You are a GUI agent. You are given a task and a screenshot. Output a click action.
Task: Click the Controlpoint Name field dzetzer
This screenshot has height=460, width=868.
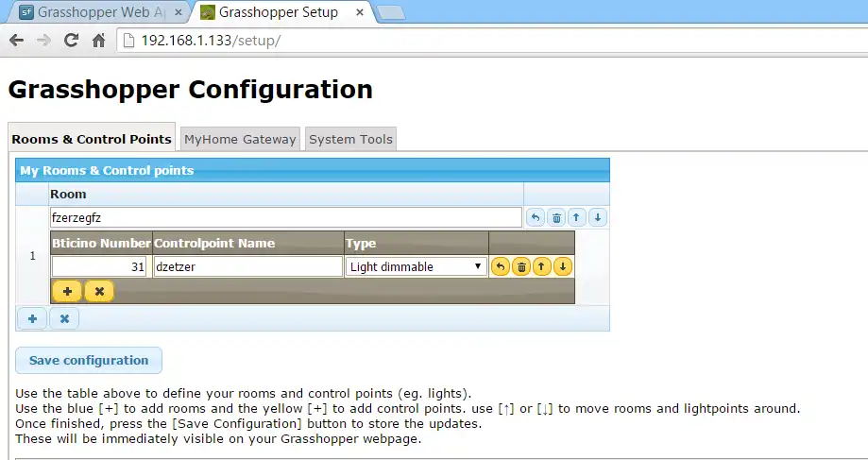pos(248,266)
